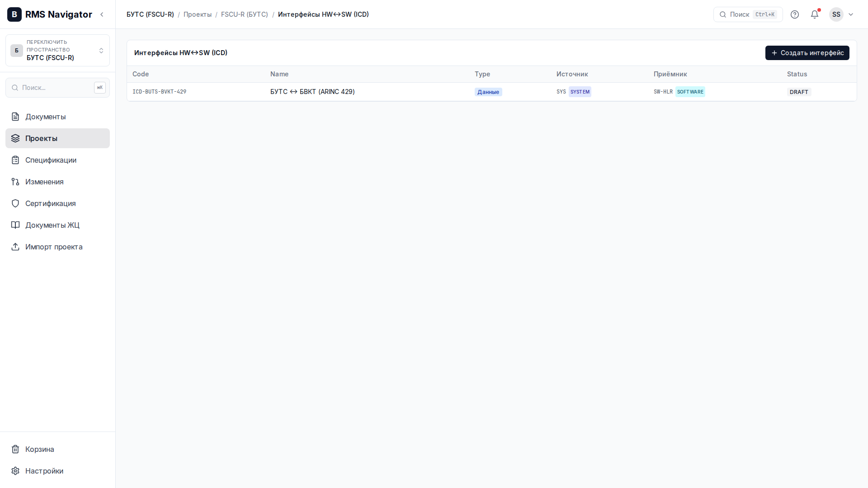Screen dimensions: 868x488
Task: Click the Изменения pull-request icon
Action: [x=15, y=182]
